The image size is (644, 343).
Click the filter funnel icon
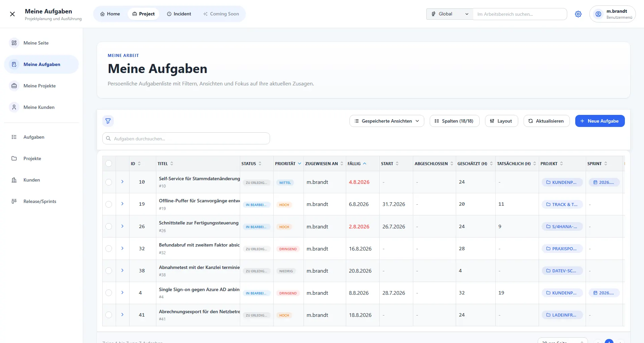(108, 121)
